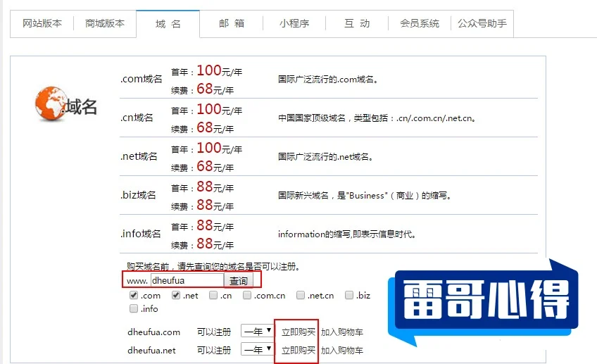Click the 国际广泛流行的.net域名 description
Screen dimensions: 597x364
click(x=325, y=156)
